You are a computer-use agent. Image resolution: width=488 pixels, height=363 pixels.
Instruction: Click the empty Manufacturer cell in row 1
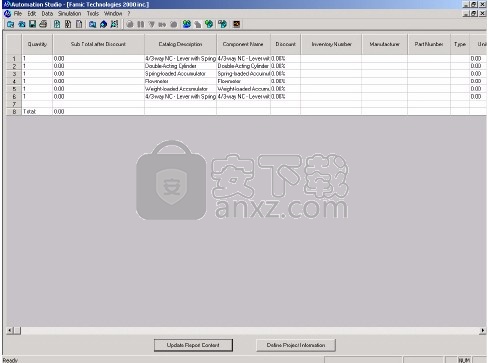[x=384, y=58]
